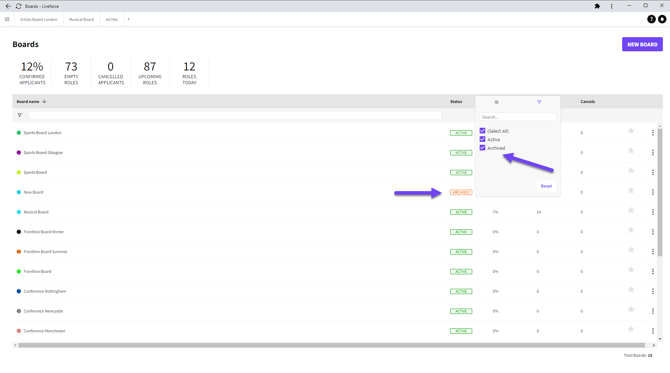Click the 12 Roles Today statistic

(x=189, y=73)
